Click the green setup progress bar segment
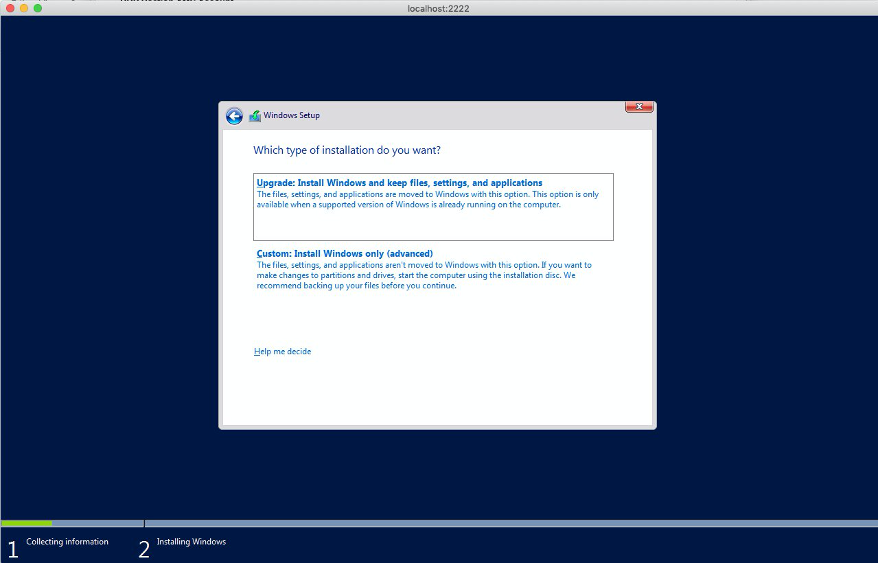Viewport: 879px width, 564px height. click(x=27, y=524)
